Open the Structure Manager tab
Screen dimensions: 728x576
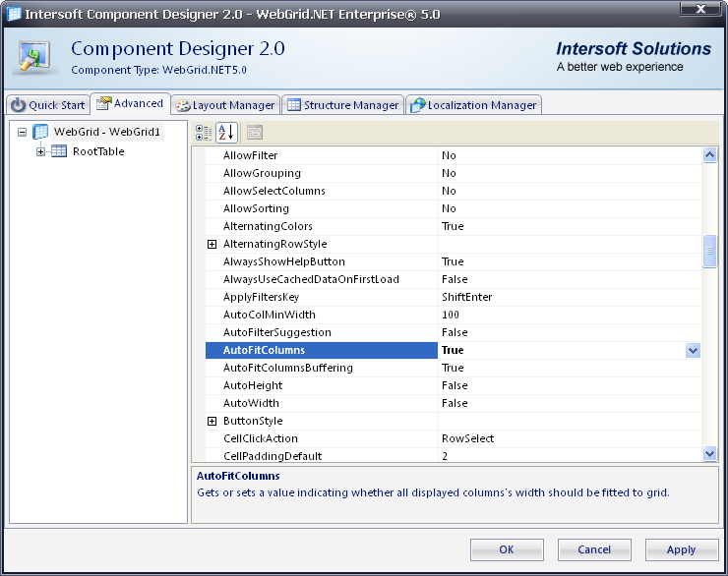[343, 105]
